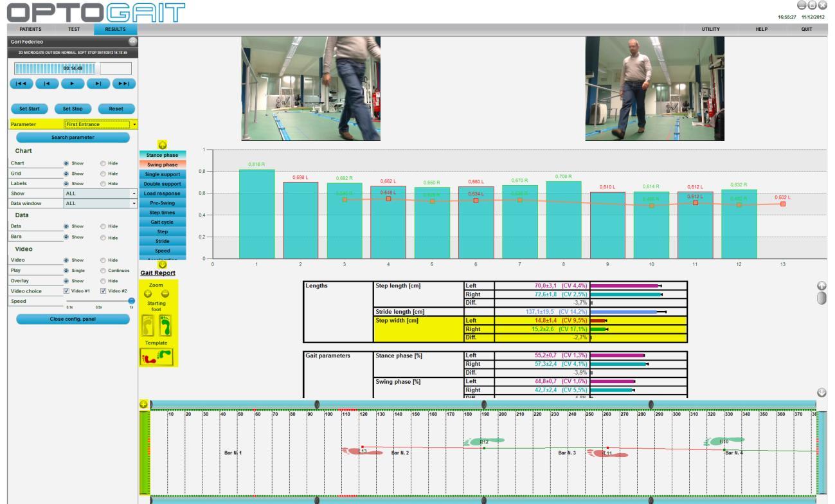Skip to last frame of the video
This screenshot has width=835, height=504.
[x=124, y=83]
